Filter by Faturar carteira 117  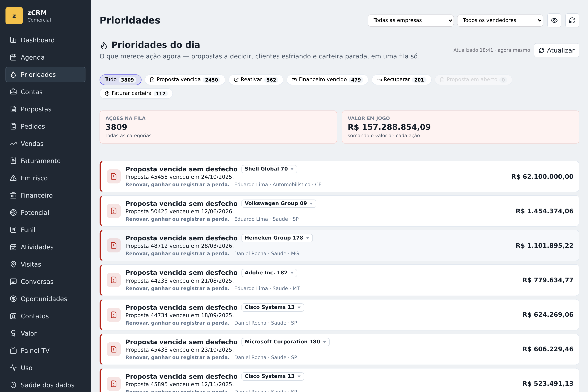pos(136,93)
